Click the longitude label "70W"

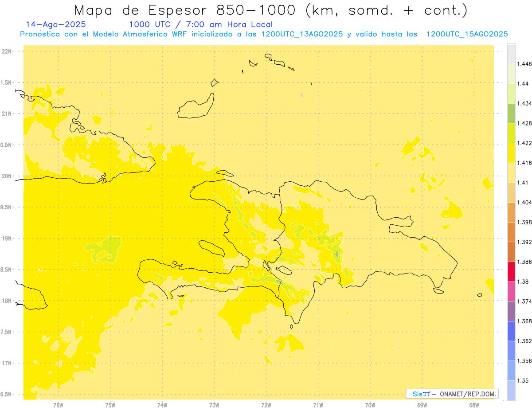[370, 405]
